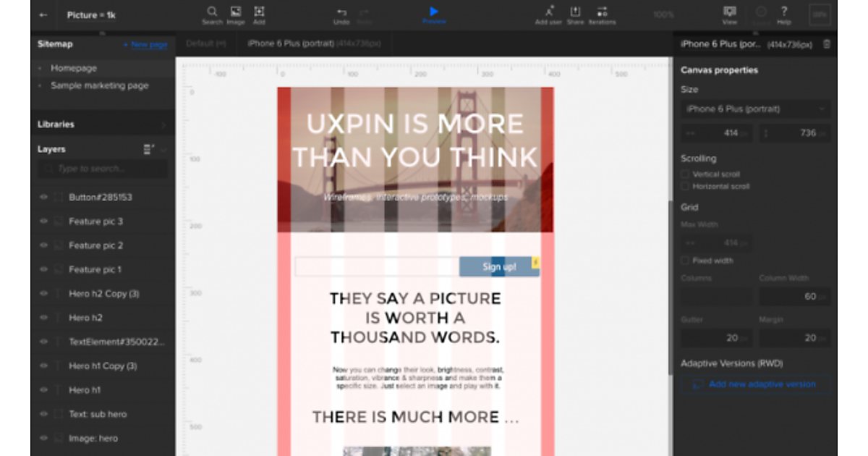Enable the Vertical scroll checkbox
Screen dimensions: 868x456
pyautogui.click(x=686, y=174)
